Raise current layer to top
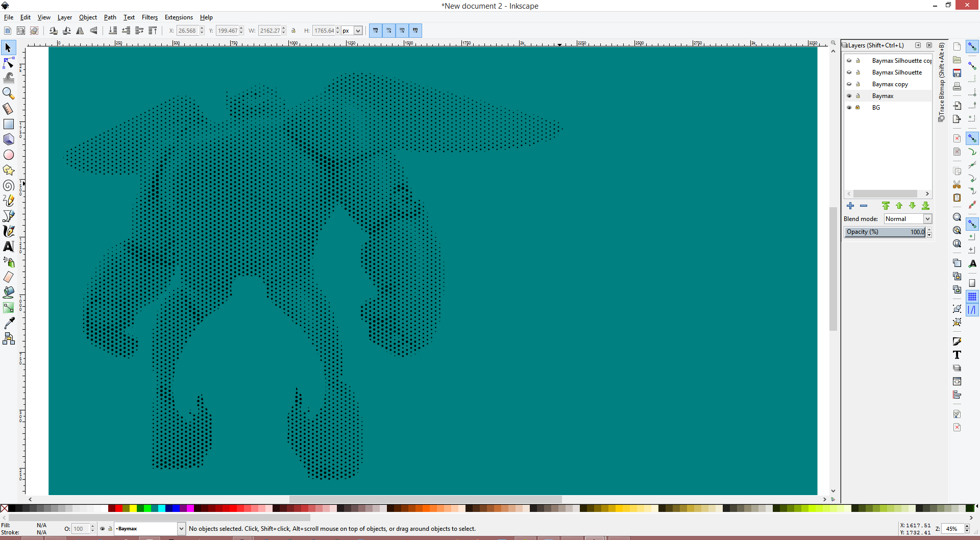The height and width of the screenshot is (540, 980). click(886, 206)
